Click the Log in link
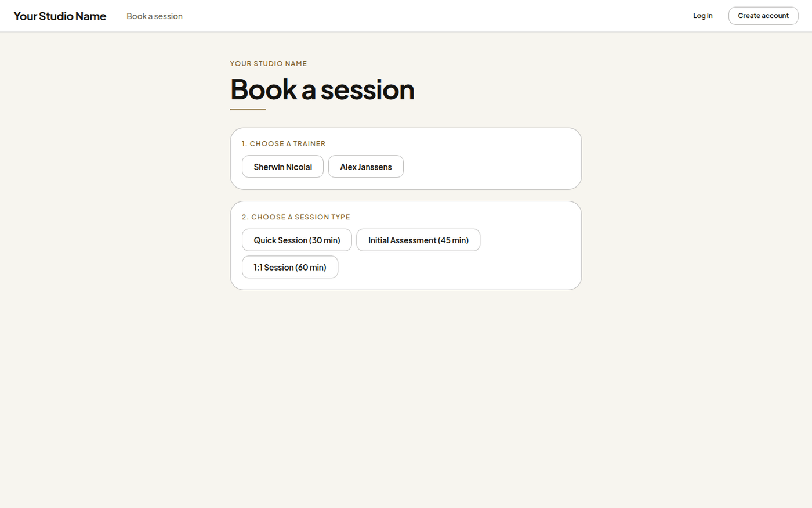 coord(702,16)
